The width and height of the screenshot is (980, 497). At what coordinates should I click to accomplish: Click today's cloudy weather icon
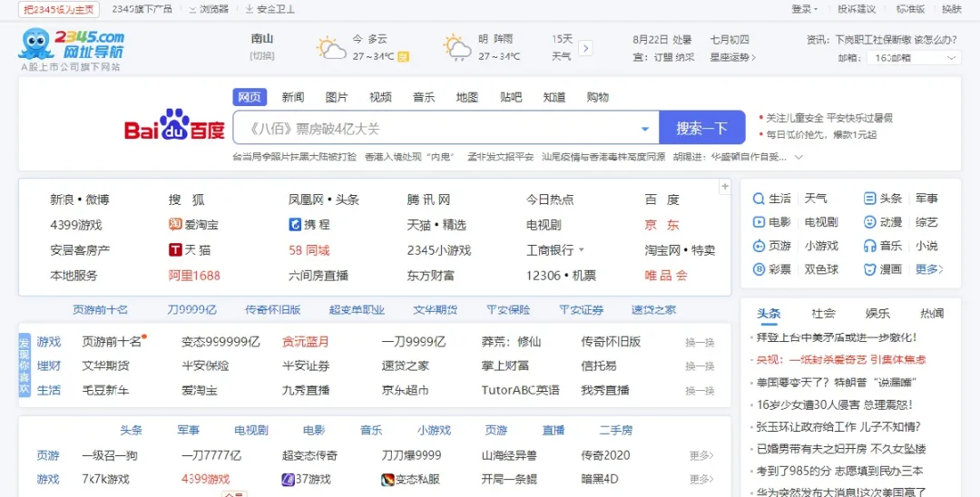pyautogui.click(x=331, y=48)
